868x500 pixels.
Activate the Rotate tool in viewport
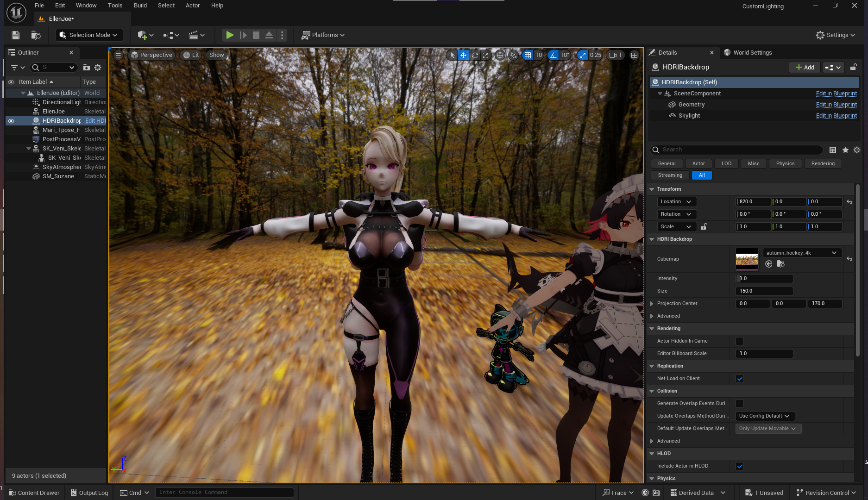click(x=475, y=55)
